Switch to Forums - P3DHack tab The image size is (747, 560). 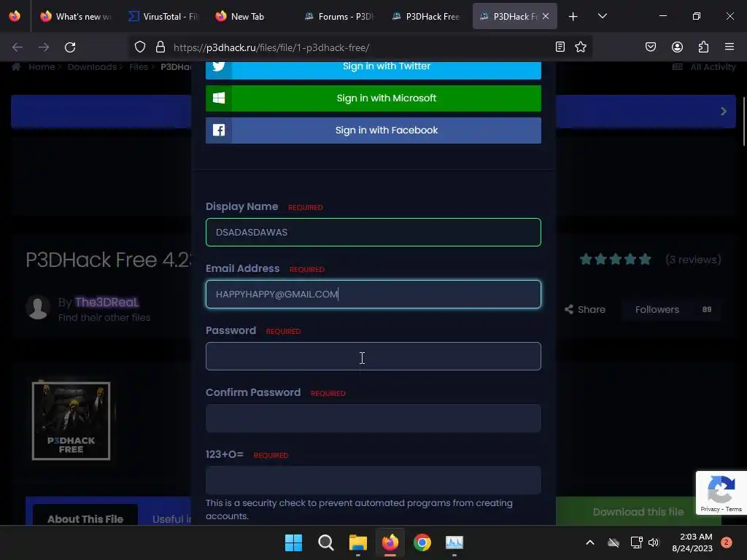pos(338,17)
